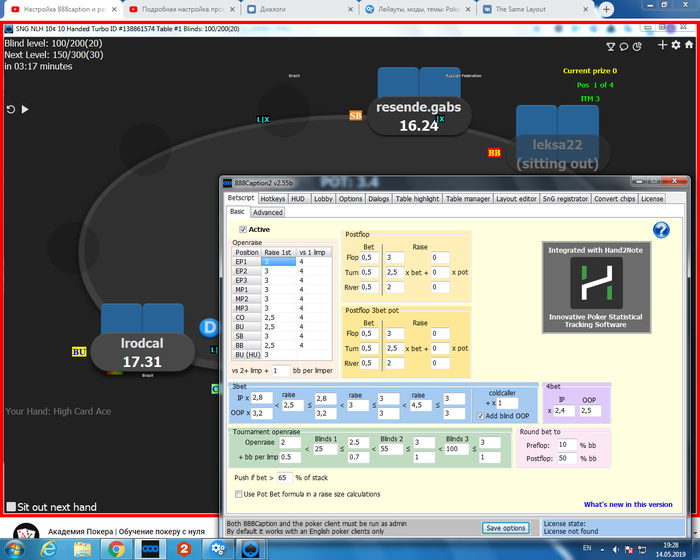700x560 pixels.
Task: Toggle the Active checkbox
Action: click(x=243, y=230)
